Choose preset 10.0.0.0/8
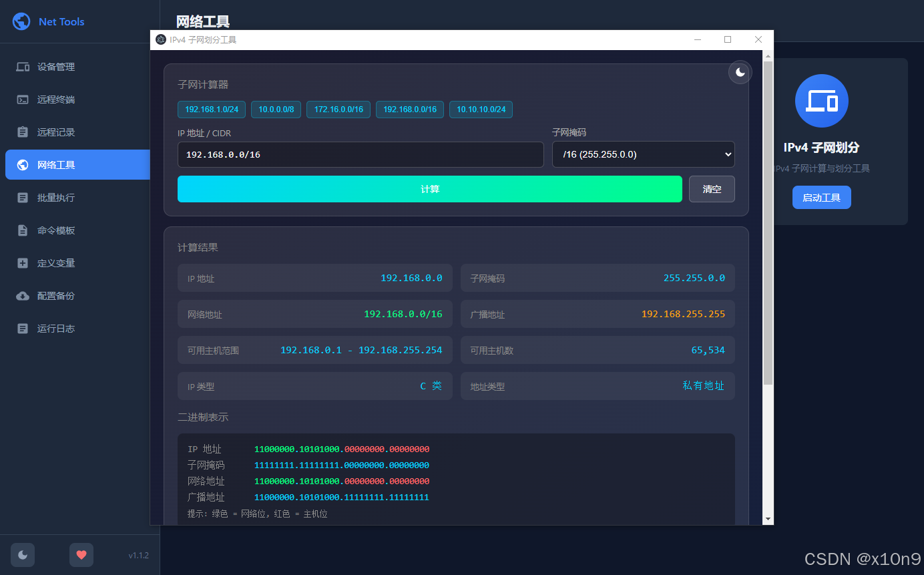The width and height of the screenshot is (924, 575). click(x=276, y=110)
